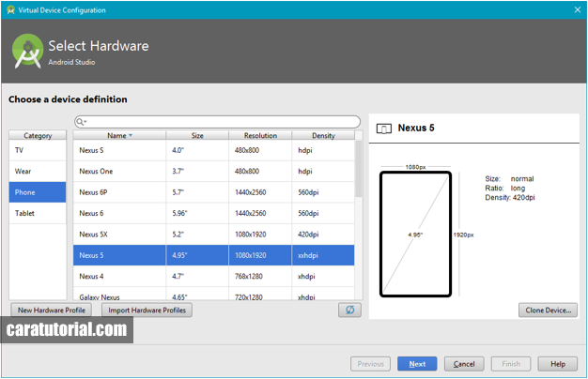The height and width of the screenshot is (379, 588).
Task: Click the 4.0" size cell of Nexus S
Action: [197, 150]
